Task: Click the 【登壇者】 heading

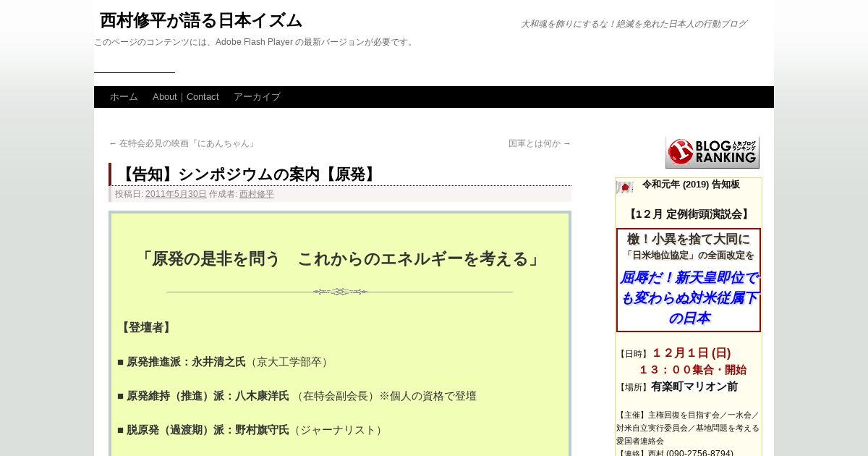Action: [146, 327]
